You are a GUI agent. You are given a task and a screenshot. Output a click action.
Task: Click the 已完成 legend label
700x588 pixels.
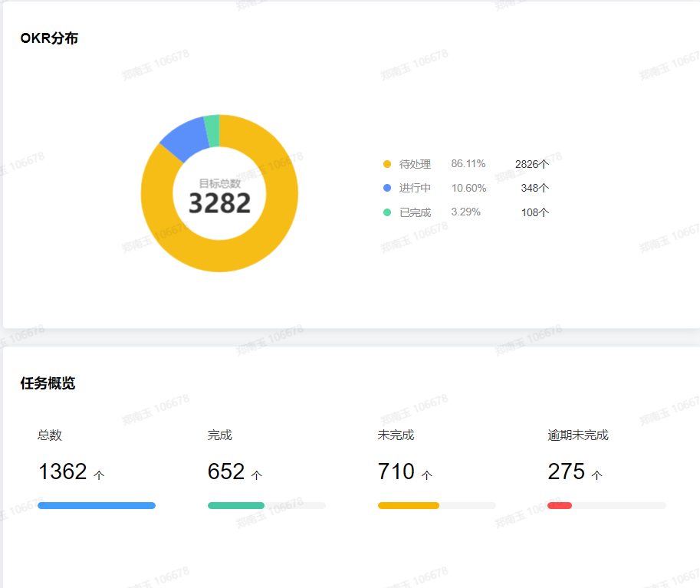(415, 212)
